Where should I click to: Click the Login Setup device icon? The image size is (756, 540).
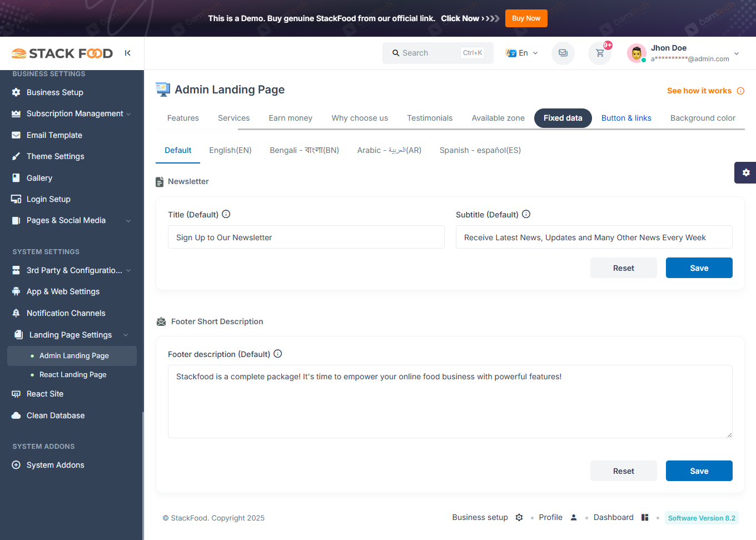click(16, 199)
